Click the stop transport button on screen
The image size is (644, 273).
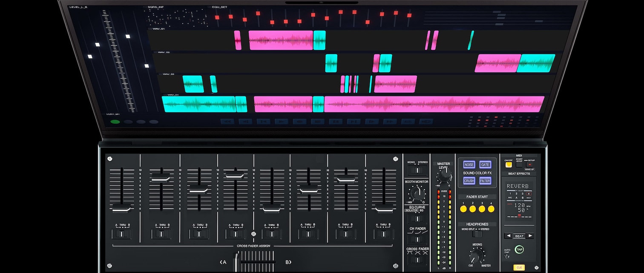pyautogui.click(x=318, y=122)
